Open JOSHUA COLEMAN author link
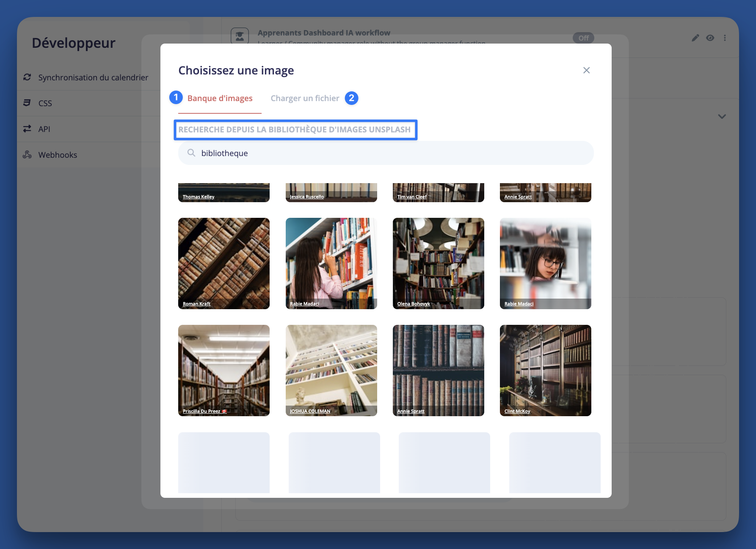Viewport: 756px width, 549px height. [310, 411]
